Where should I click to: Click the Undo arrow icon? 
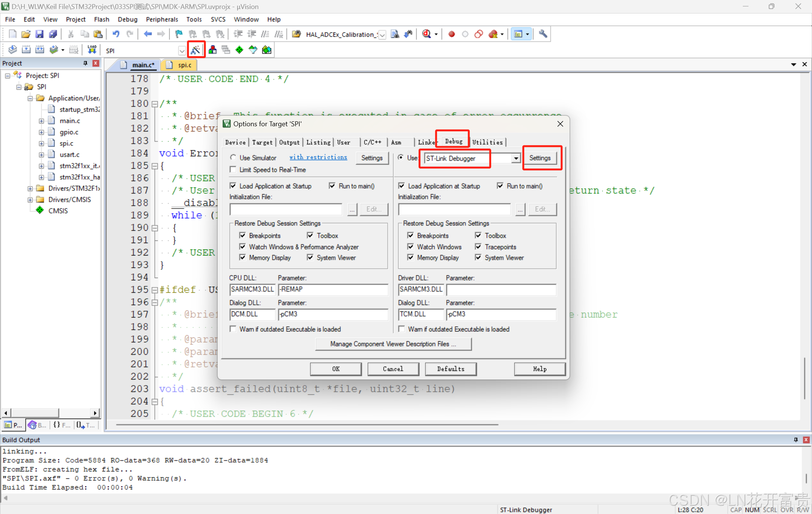[x=116, y=34]
